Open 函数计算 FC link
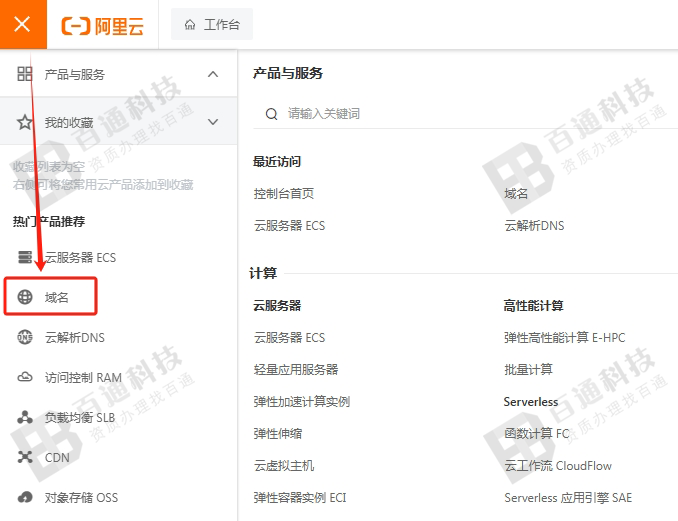Viewport: 678px width, 521px height. [537, 434]
